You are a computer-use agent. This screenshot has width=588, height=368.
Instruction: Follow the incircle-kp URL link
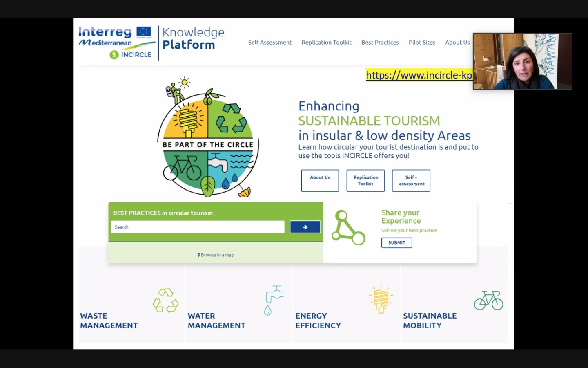419,75
